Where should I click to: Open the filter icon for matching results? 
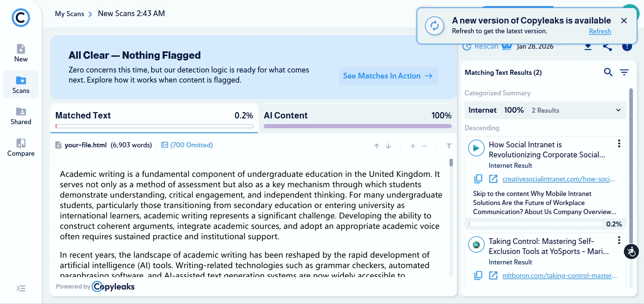click(x=624, y=72)
